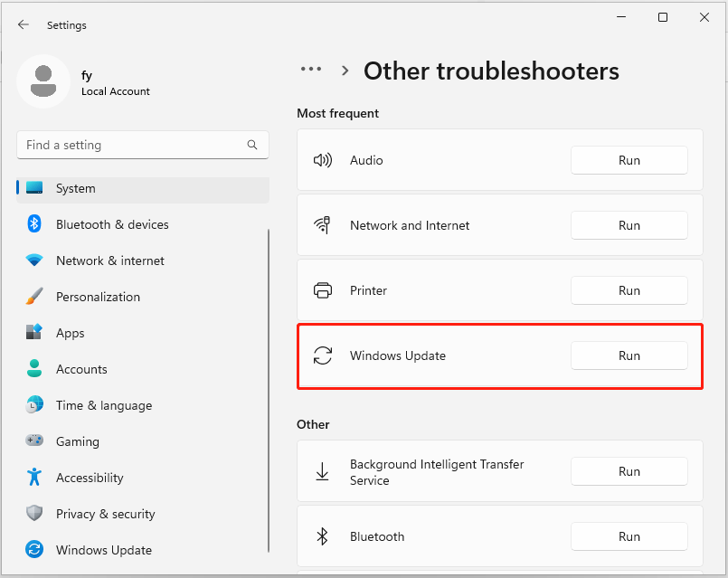Open the Bluetooth & devices icon in sidebar
The image size is (728, 578).
coord(34,223)
